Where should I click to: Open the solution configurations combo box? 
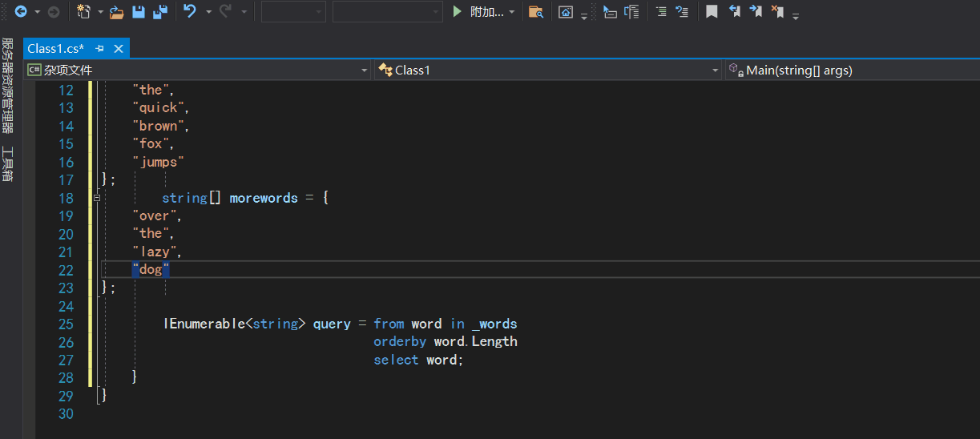pos(293,11)
